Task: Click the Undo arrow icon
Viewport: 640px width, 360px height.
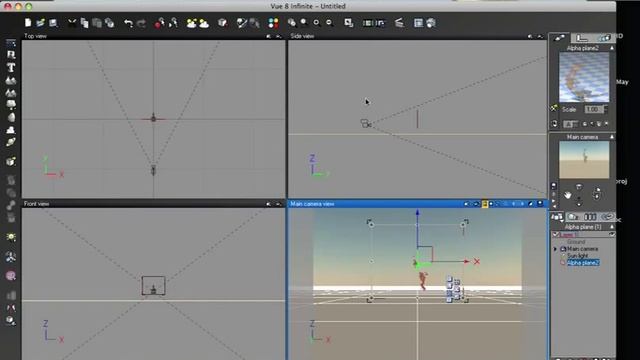Action: pyautogui.click(x=128, y=23)
